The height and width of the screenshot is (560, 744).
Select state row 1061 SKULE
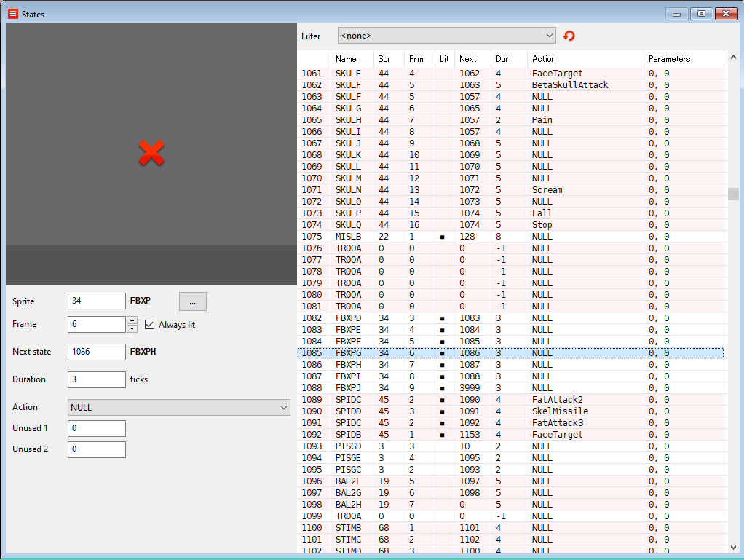(x=510, y=73)
